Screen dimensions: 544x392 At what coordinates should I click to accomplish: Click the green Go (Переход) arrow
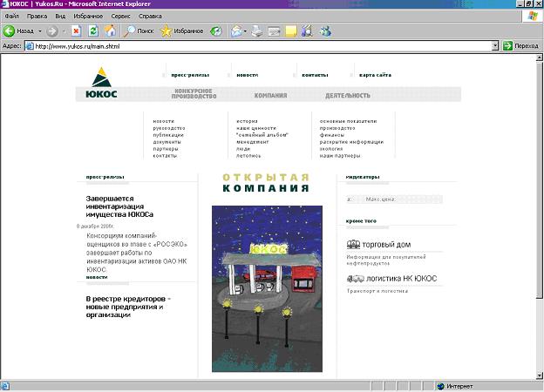click(x=507, y=46)
